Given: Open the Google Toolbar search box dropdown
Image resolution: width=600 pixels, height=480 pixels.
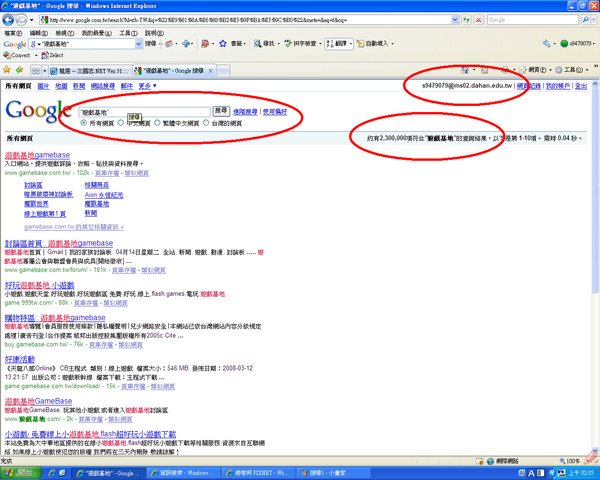Looking at the screenshot, I should (138, 44).
